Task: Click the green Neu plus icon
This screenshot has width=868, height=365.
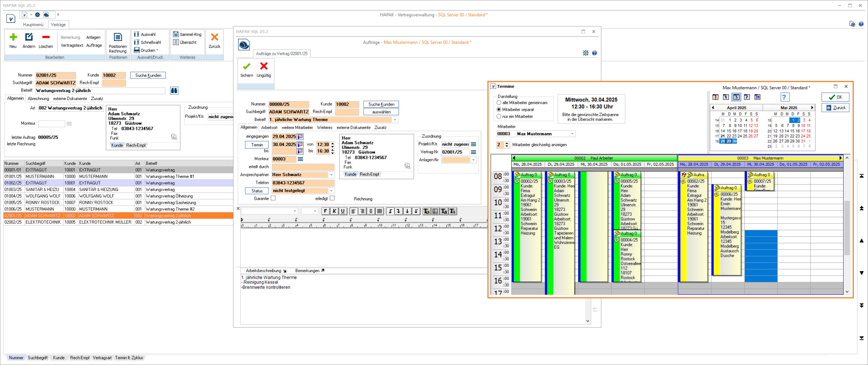Action: click(x=13, y=37)
